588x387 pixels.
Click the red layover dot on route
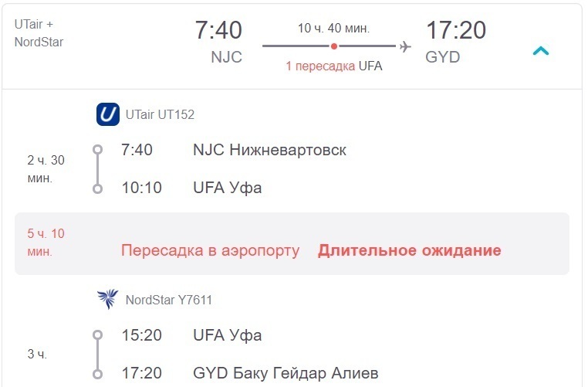[334, 46]
